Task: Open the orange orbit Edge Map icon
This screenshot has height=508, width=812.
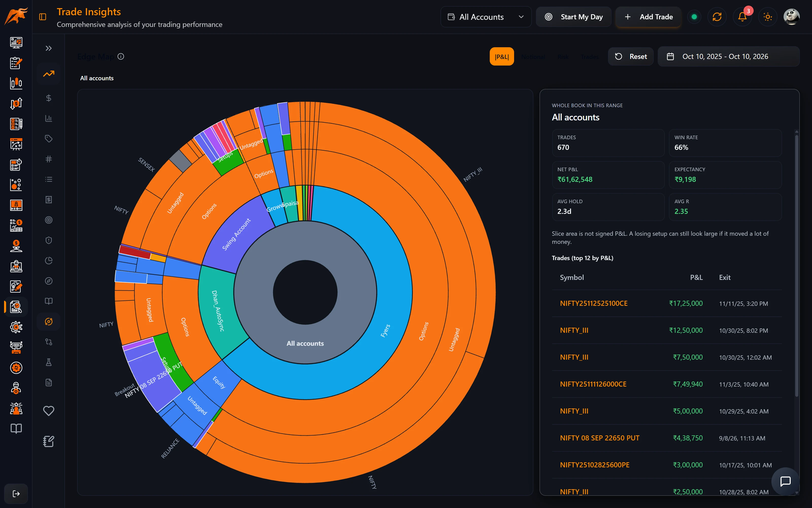Action: 49,322
